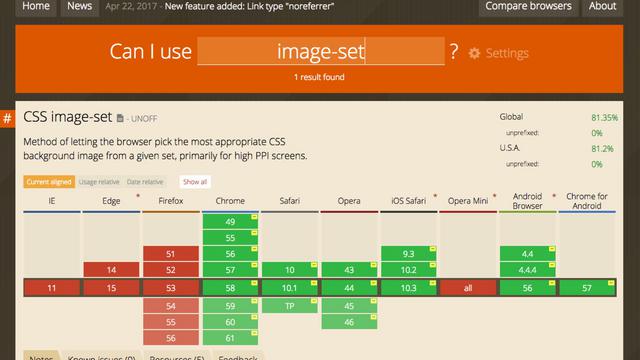Click the Settings gear icon
The width and height of the screenshot is (640, 360).
(474, 53)
